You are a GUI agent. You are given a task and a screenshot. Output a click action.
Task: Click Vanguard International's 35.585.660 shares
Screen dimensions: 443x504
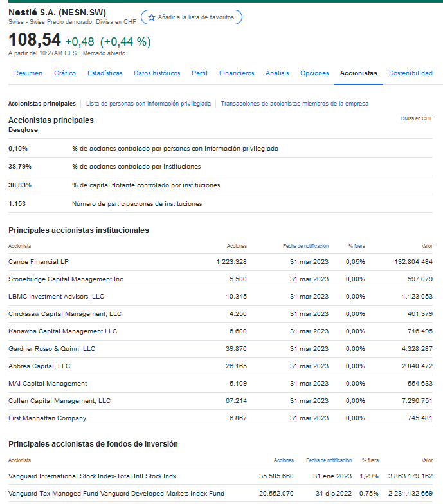[276, 476]
